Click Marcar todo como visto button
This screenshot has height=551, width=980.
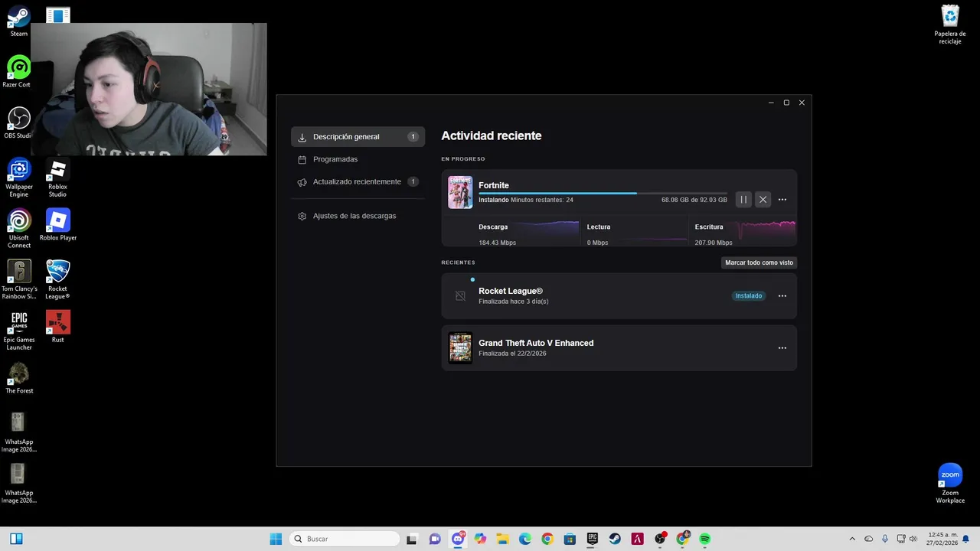click(x=759, y=262)
